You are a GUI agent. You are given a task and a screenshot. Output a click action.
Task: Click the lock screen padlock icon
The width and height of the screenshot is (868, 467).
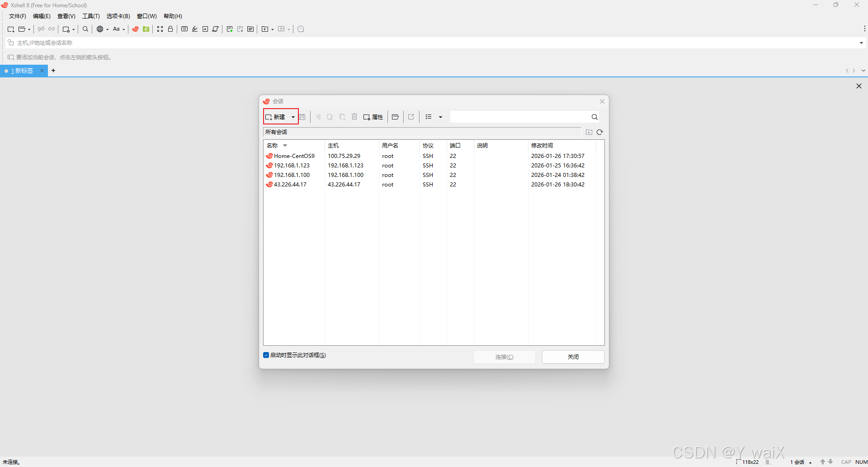(170, 29)
